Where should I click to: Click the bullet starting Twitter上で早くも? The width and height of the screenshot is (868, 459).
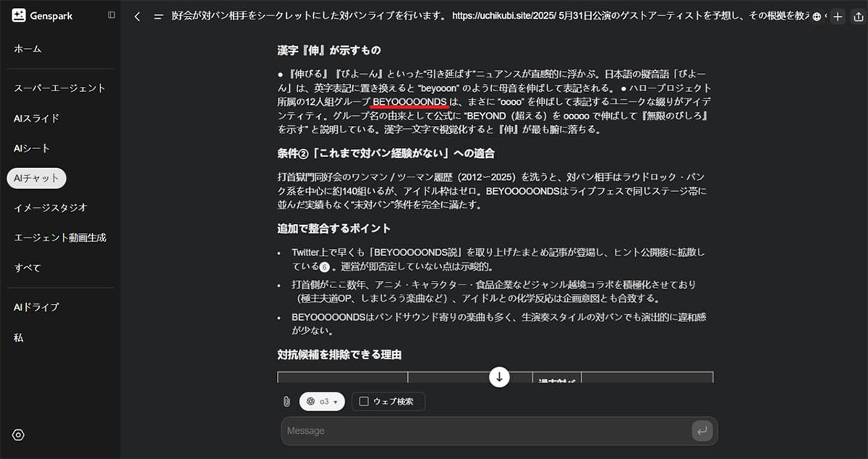(498, 258)
